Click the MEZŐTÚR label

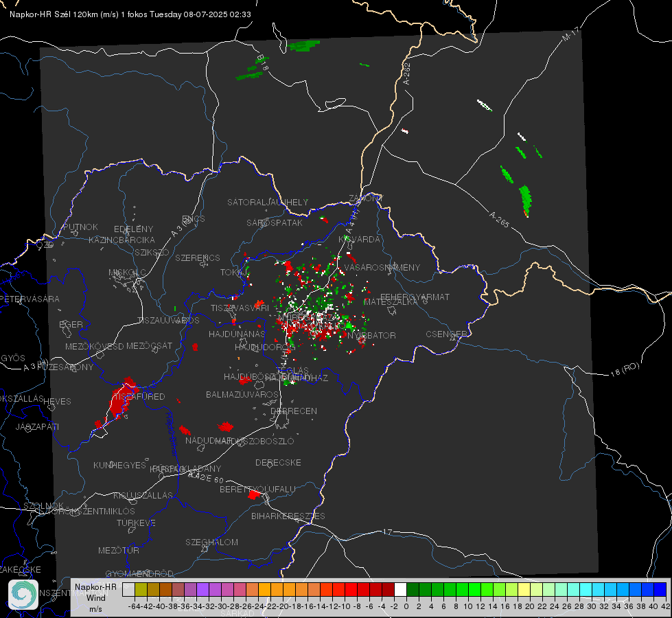[x=119, y=551]
